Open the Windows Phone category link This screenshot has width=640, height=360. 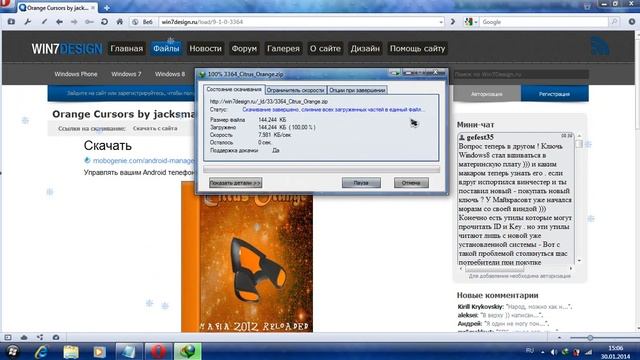coord(76,74)
